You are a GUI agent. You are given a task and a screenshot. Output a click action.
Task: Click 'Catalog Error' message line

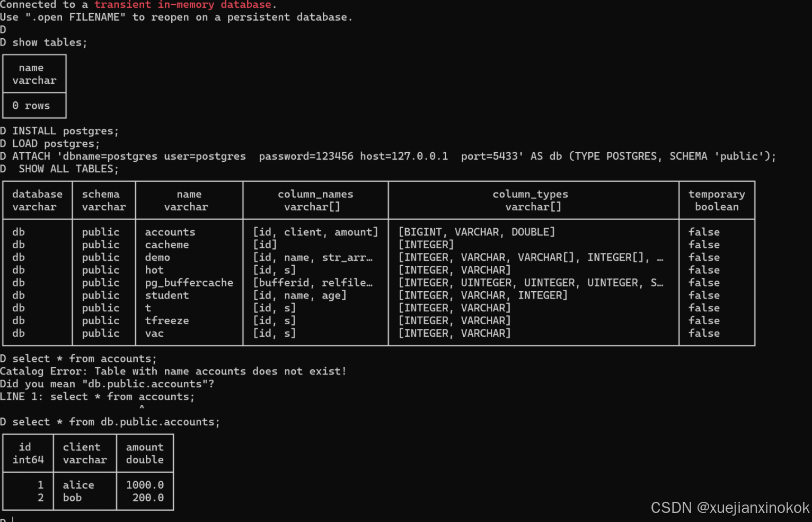click(x=173, y=371)
